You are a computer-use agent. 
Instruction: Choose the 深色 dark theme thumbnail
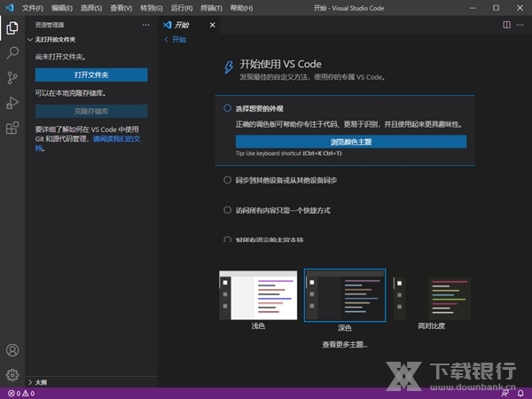coord(345,295)
